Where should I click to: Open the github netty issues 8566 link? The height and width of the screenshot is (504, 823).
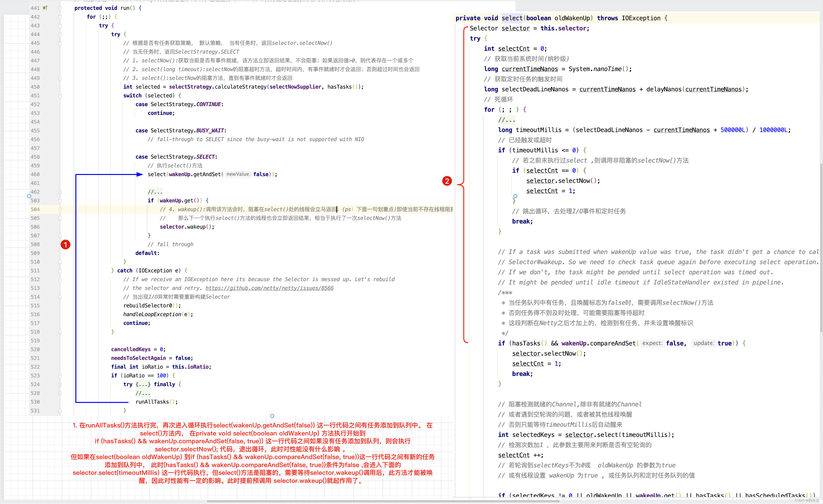(269, 288)
